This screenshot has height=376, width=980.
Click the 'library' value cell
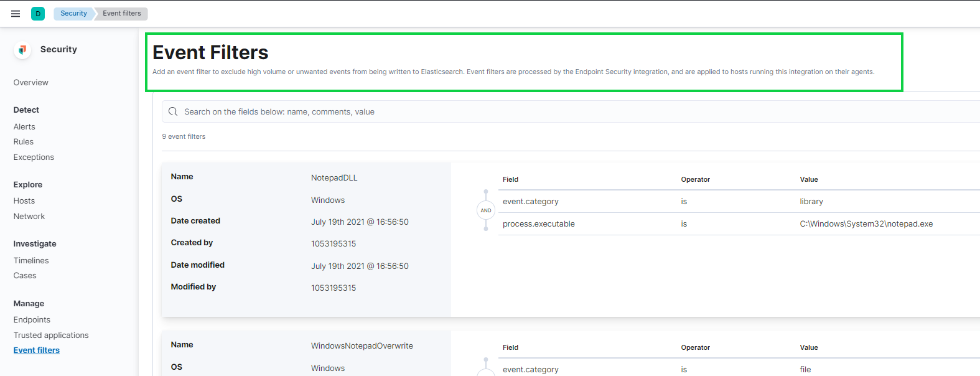tap(811, 201)
